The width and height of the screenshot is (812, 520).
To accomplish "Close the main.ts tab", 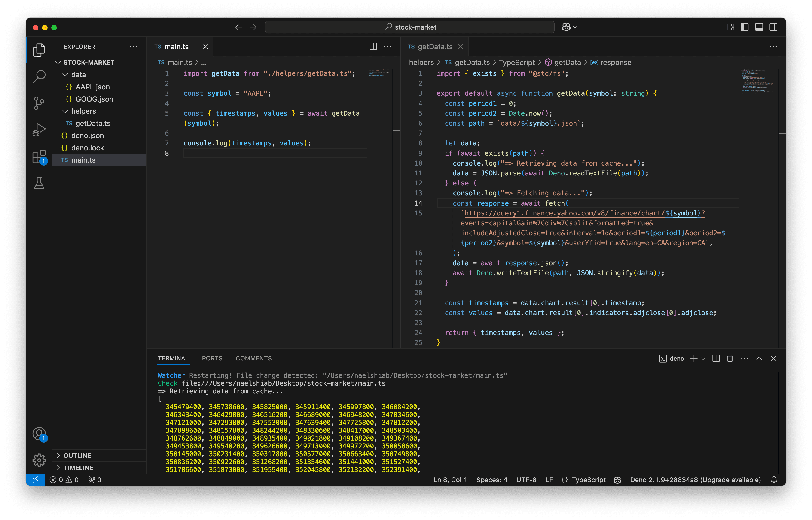I will 205,47.
